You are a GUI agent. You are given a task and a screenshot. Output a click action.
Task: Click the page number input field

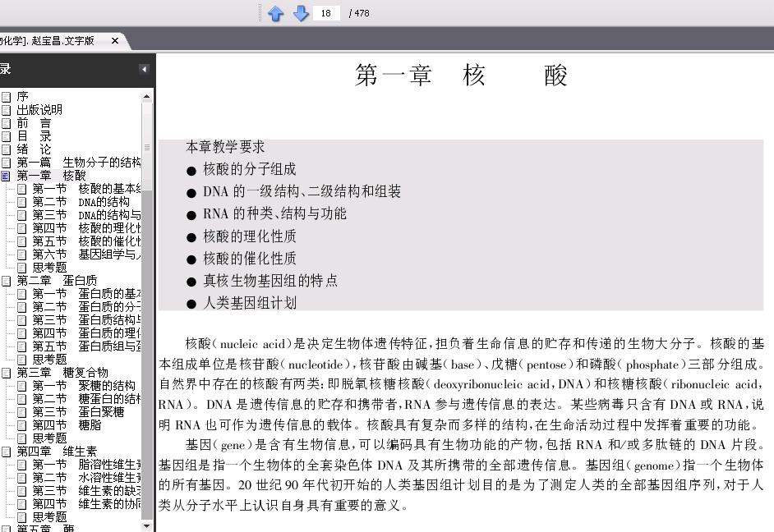click(x=326, y=13)
